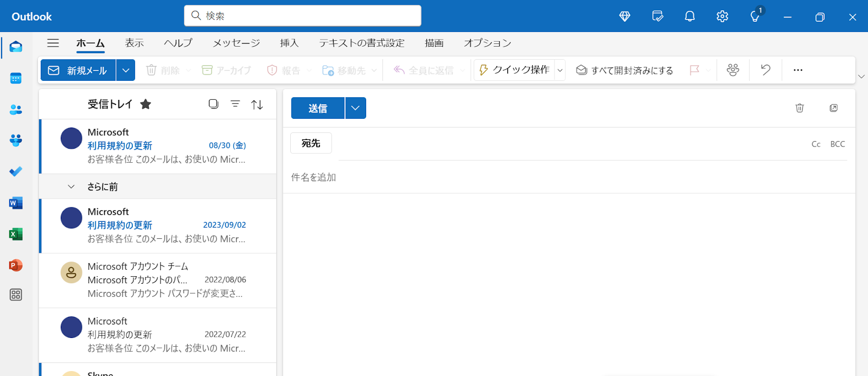Screen dimensions: 868x376
Task: Open Microsoft アカウント チーム email
Action: tap(158, 281)
